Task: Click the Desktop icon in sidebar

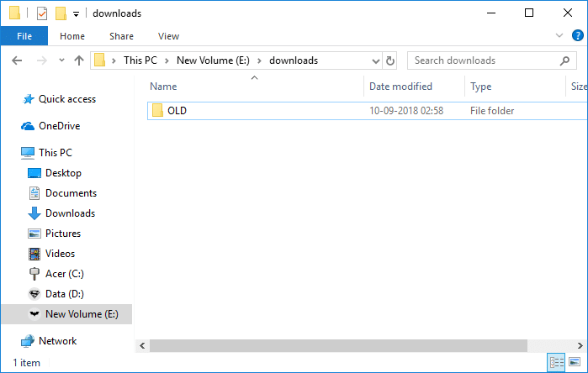Action: (x=34, y=173)
